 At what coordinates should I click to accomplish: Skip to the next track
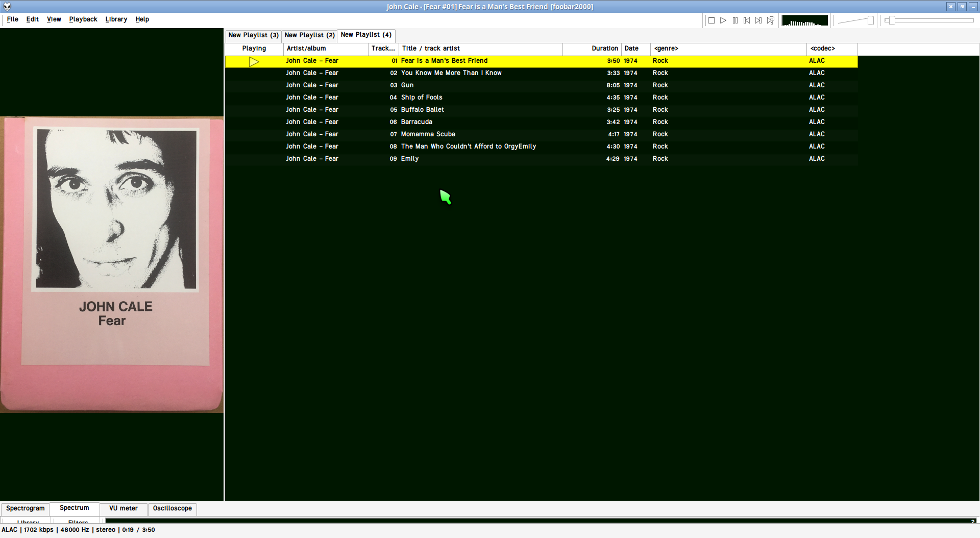pyautogui.click(x=758, y=20)
